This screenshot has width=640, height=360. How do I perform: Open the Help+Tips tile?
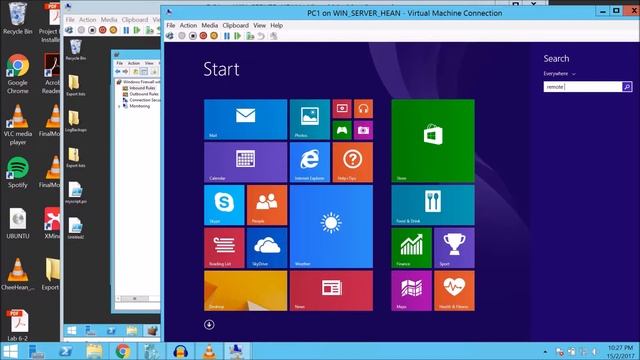tap(353, 162)
